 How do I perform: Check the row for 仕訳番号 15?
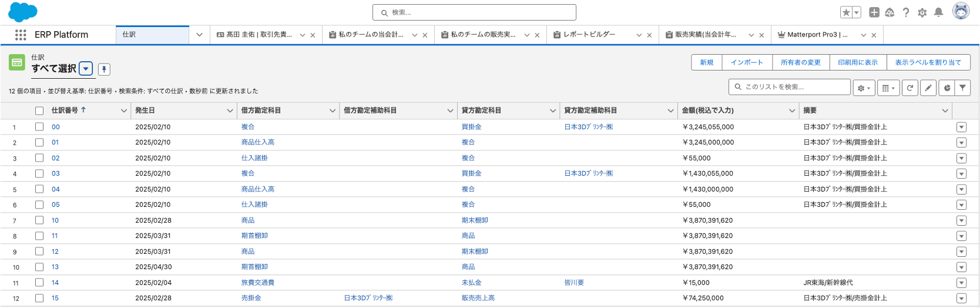(x=39, y=298)
